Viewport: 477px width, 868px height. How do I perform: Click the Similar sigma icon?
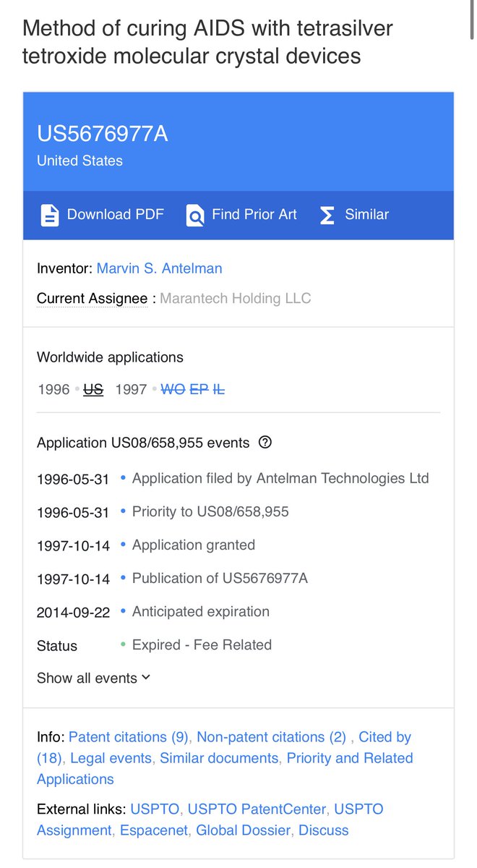pos(327,215)
